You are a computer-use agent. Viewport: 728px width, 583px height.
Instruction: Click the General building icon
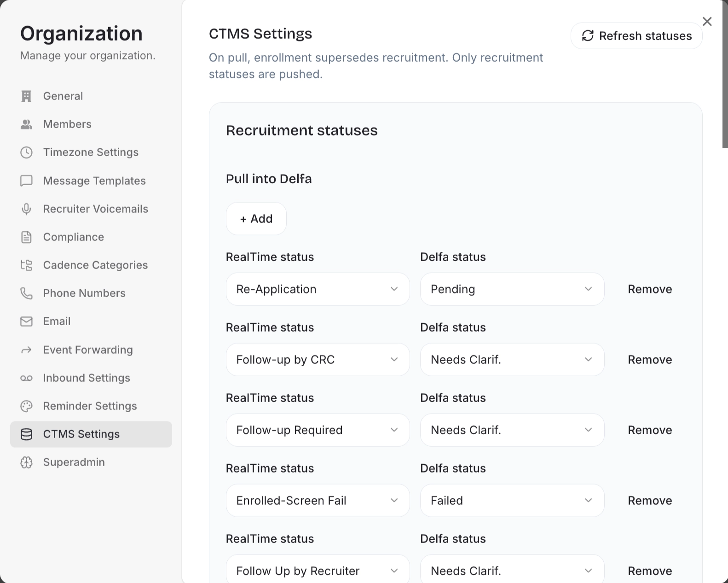pos(26,96)
